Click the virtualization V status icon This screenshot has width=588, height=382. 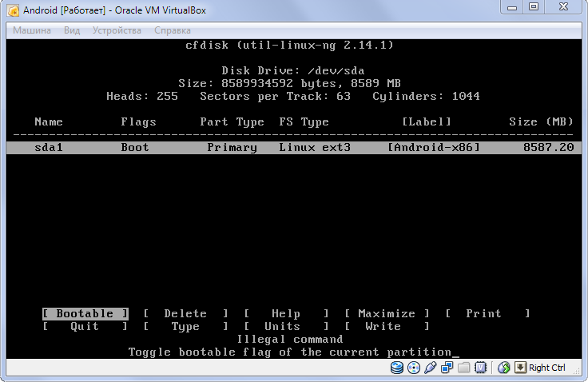[x=480, y=368]
